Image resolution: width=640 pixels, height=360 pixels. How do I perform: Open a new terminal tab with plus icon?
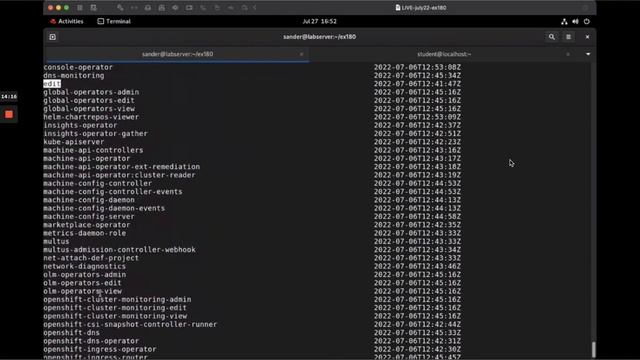[x=53, y=37]
